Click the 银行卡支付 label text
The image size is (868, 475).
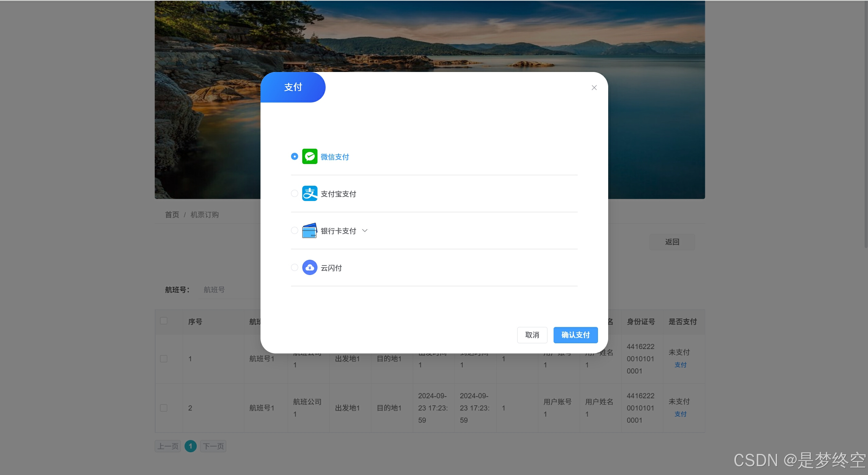pyautogui.click(x=338, y=231)
